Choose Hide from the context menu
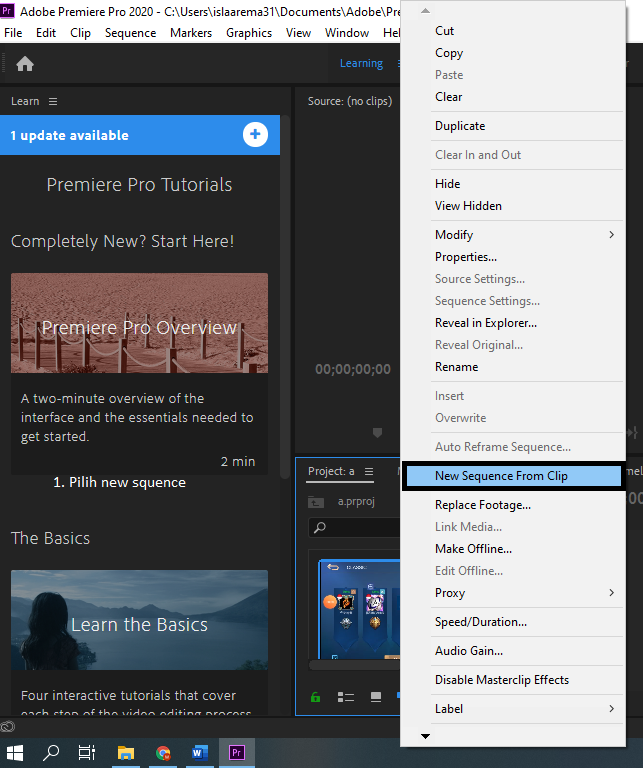643x768 pixels. point(526,184)
